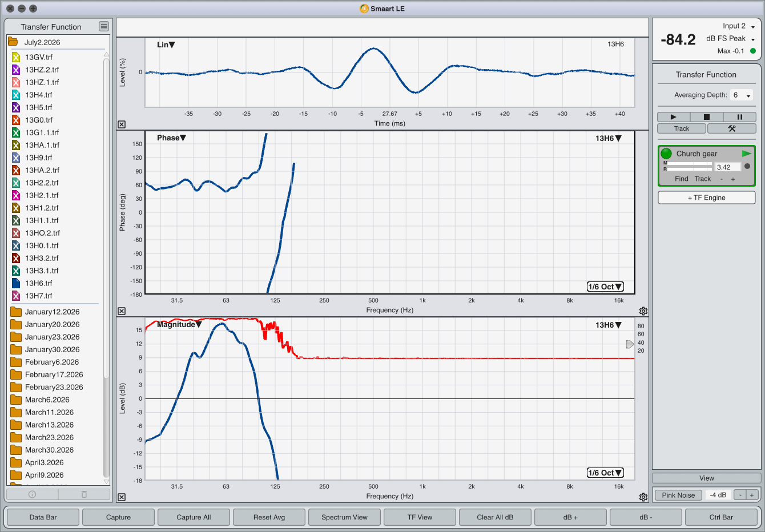Image resolution: width=765 pixels, height=532 pixels.
Task: Open the phase smoothing 1/6 Oct dropdown
Action: tap(605, 287)
